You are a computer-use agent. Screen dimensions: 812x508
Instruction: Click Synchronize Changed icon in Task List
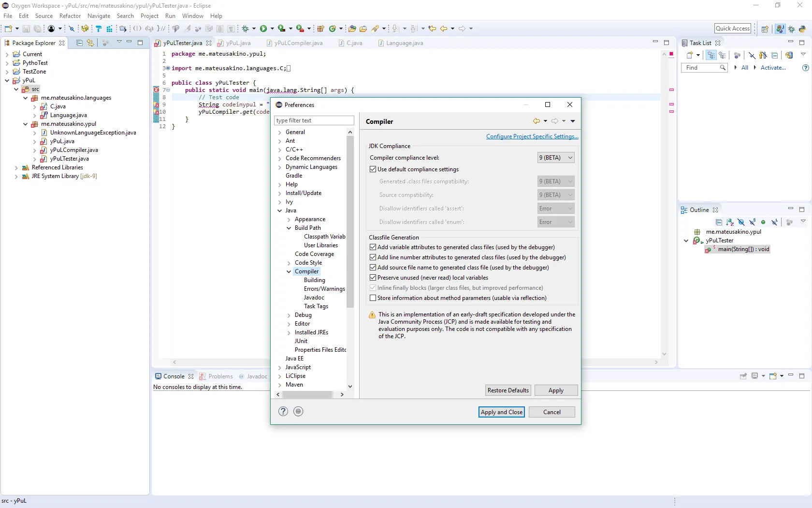tap(789, 55)
